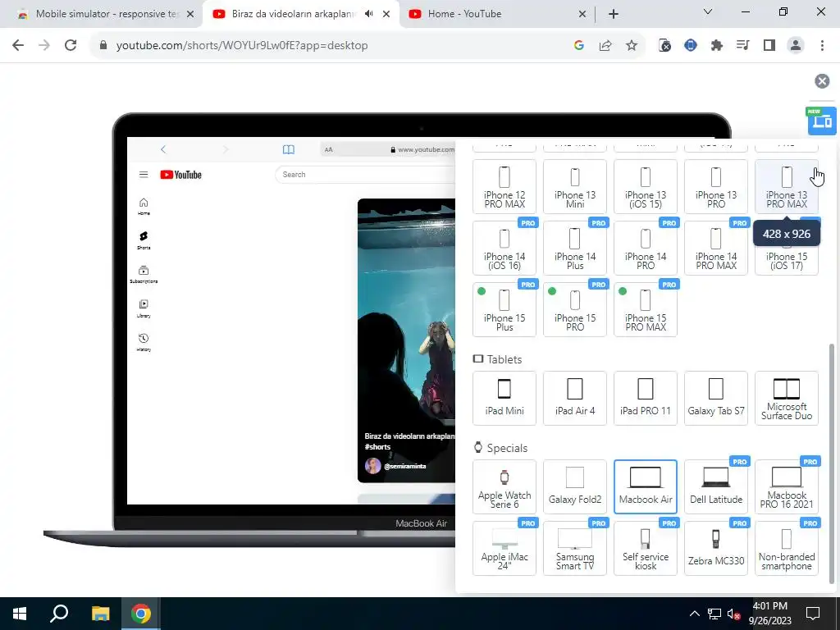The height and width of the screenshot is (630, 840).
Task: Open History in the YouTube sidebar
Action: (x=144, y=342)
